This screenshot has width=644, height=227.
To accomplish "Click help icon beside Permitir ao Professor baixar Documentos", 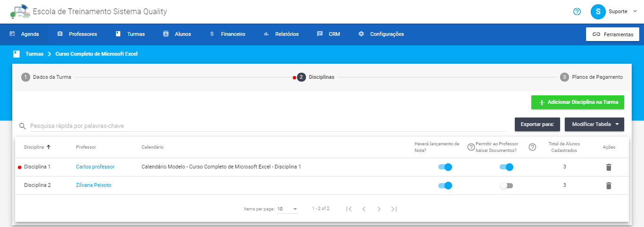I will click(x=532, y=147).
